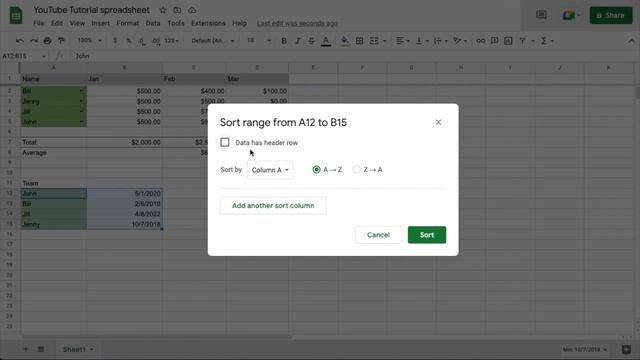Tick the Data has header row checkbox
640x360 pixels.
pyautogui.click(x=225, y=142)
